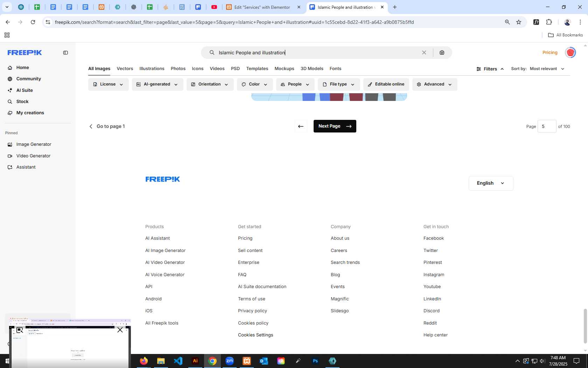Close the picture-in-picture preview window

tap(120, 330)
